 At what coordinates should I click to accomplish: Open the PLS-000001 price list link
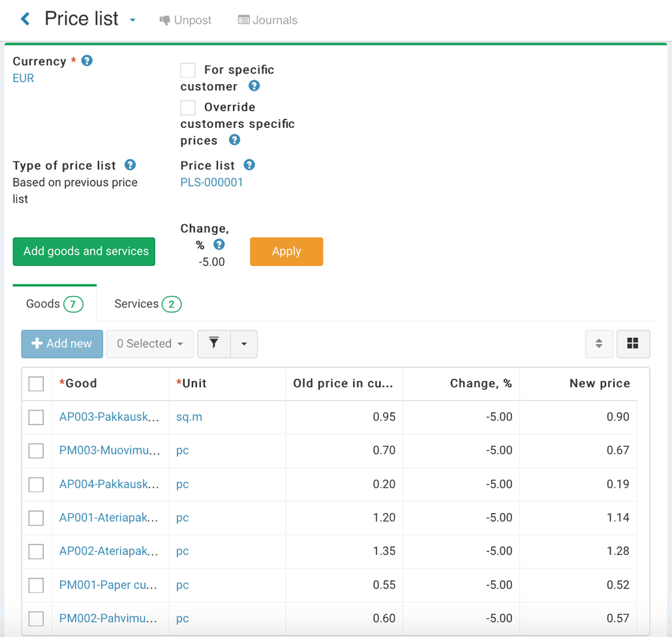pos(211,182)
